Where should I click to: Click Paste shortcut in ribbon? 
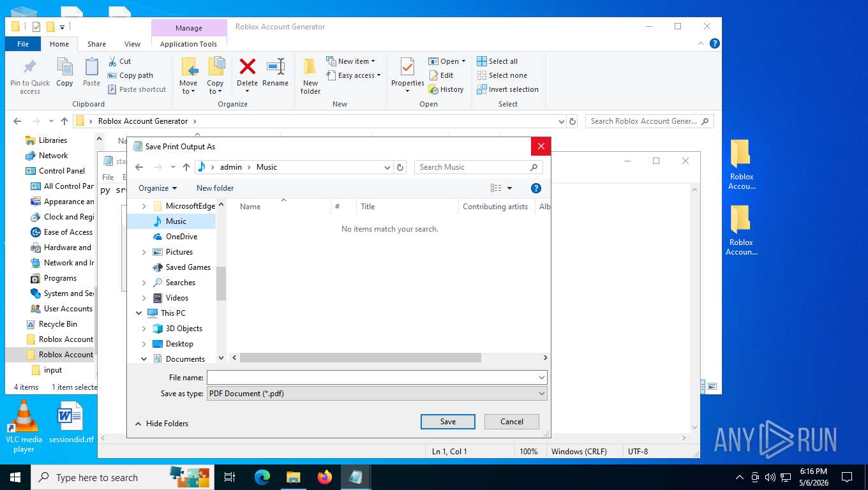[137, 89]
